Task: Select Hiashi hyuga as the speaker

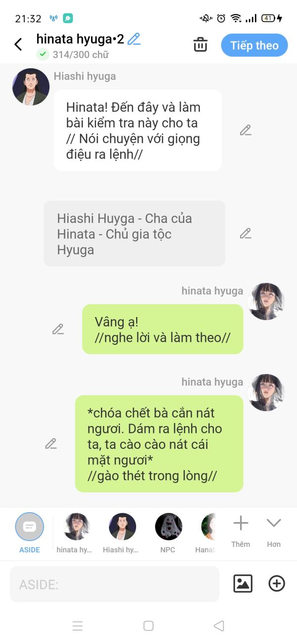Action: tap(121, 533)
